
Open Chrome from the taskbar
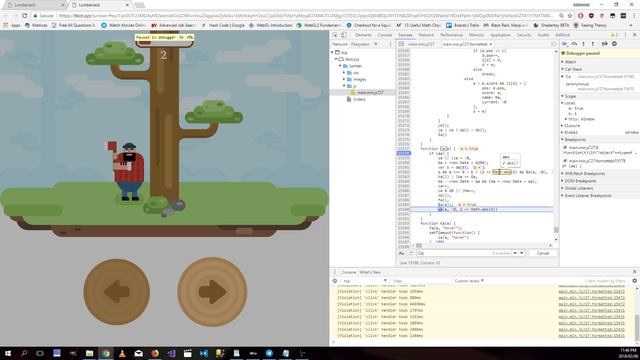tap(106, 353)
